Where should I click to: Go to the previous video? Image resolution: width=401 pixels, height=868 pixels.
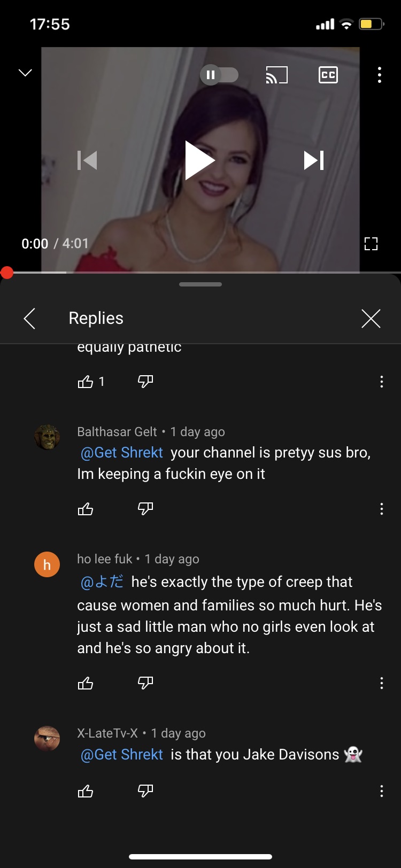click(x=87, y=160)
